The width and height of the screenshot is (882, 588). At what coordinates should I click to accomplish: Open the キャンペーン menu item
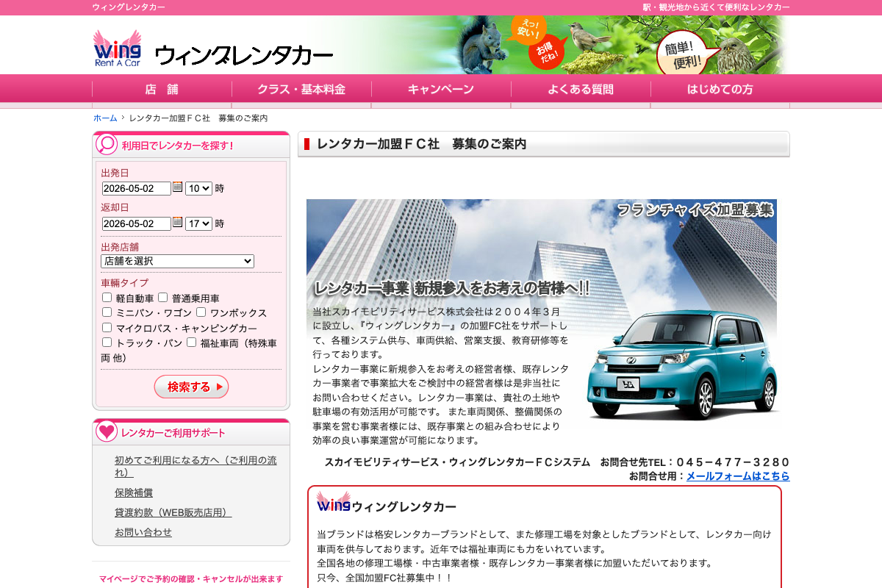click(441, 90)
